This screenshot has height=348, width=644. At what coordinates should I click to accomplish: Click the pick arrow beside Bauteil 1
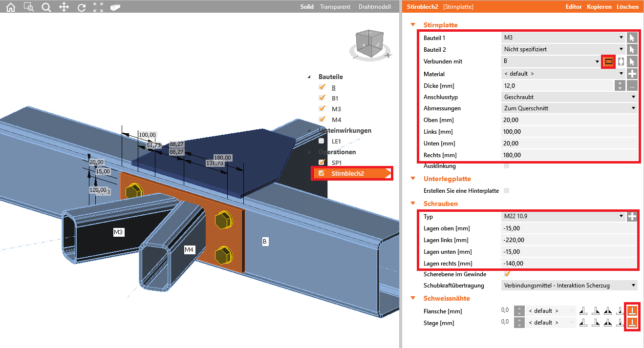tap(632, 38)
